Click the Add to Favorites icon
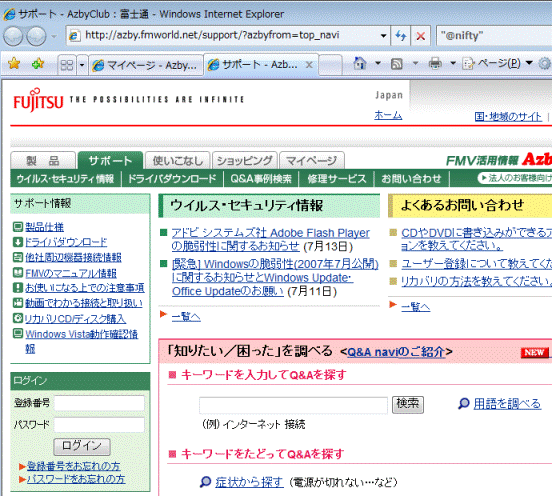 point(38,64)
